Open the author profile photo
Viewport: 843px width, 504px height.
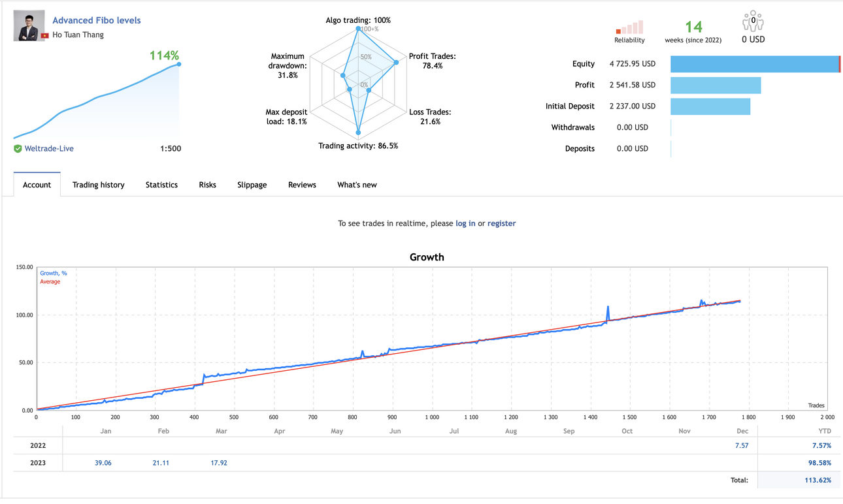[29, 26]
